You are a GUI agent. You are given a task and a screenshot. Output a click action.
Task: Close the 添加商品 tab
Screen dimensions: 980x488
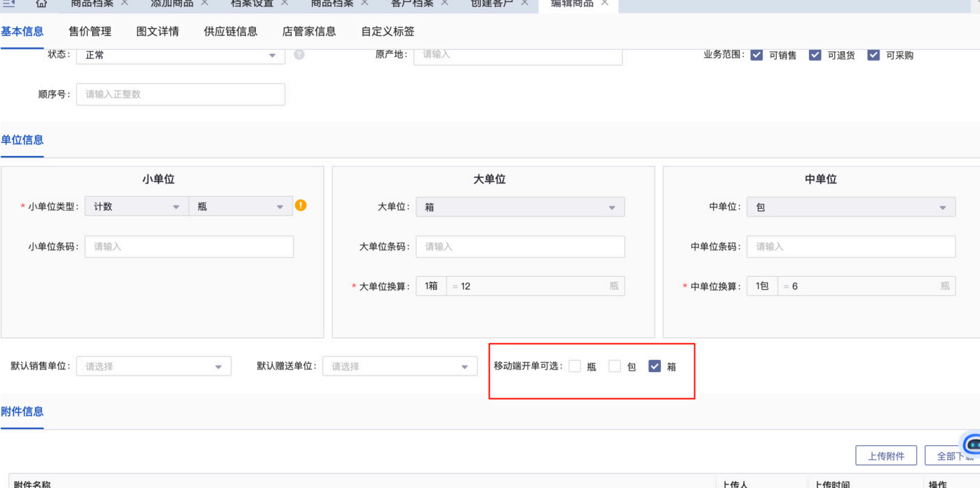click(x=205, y=4)
